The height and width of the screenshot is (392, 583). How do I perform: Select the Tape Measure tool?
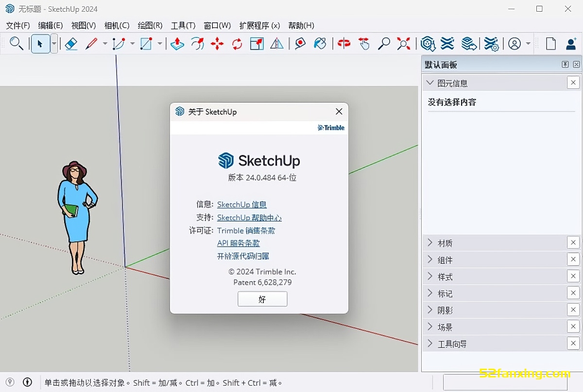[x=300, y=44]
